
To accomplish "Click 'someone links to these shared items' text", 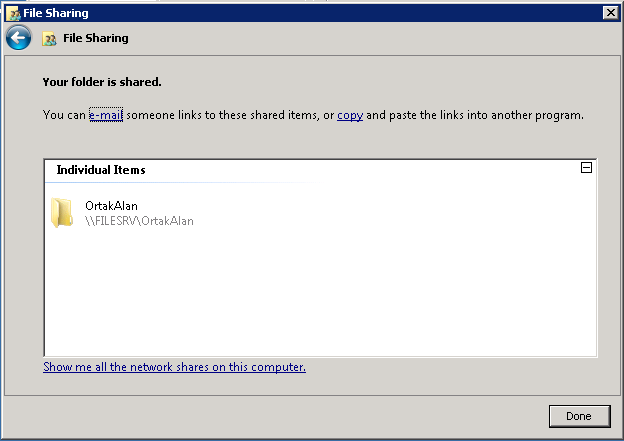I will pos(222,115).
